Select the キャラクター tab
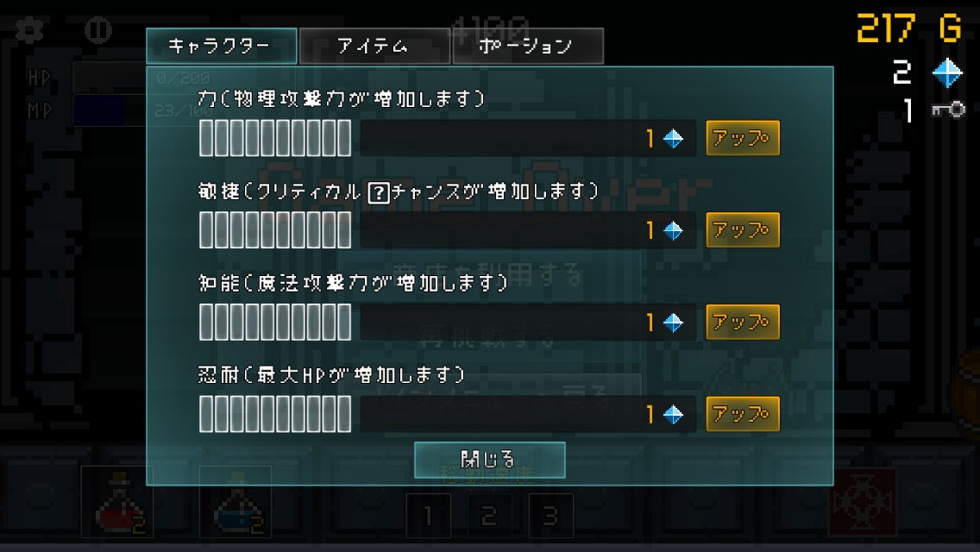Screen dimensions: 980x552 click(221, 46)
